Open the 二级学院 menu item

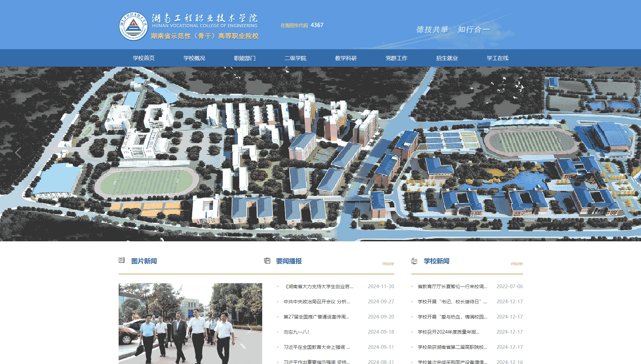coord(295,58)
